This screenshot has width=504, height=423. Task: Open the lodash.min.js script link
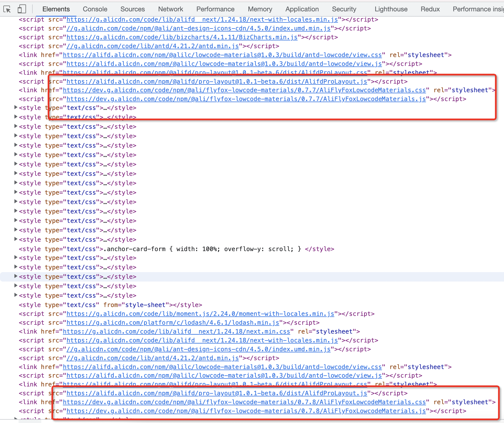tap(173, 323)
